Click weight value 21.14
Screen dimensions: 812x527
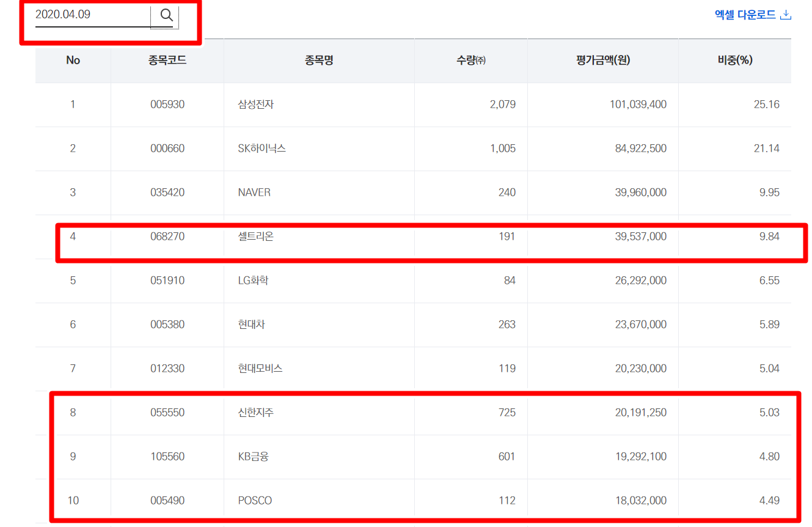767,149
